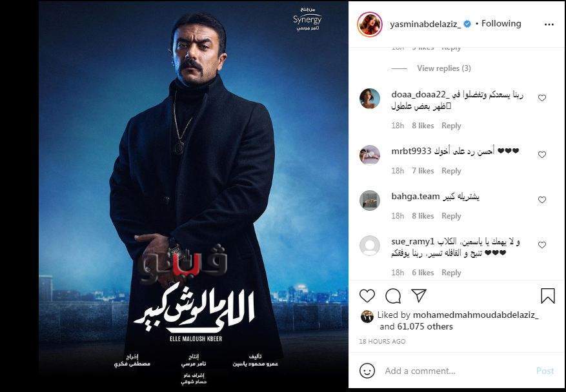
Task: Expand View replies (3)
Action: click(x=443, y=68)
